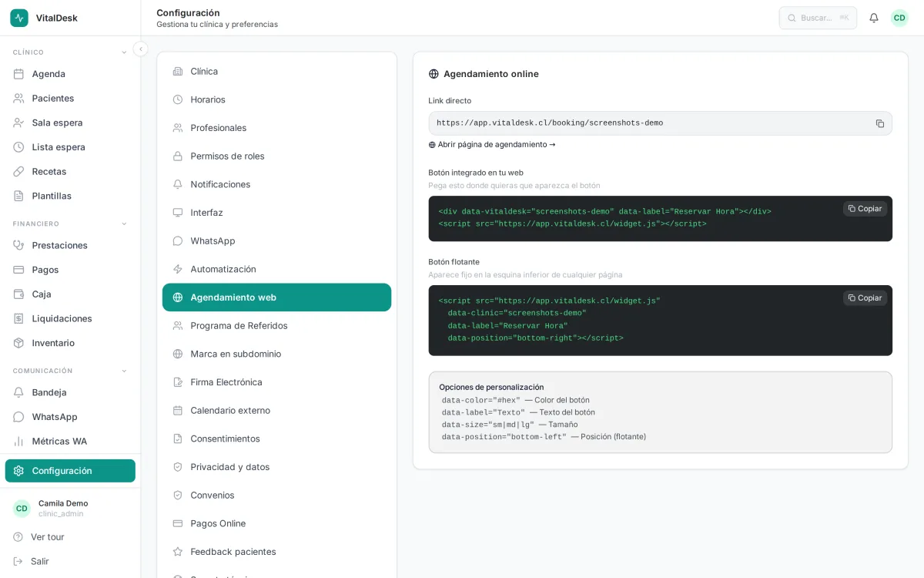The height and width of the screenshot is (578, 924).
Task: Open Notificaciones settings section
Action: 276,184
